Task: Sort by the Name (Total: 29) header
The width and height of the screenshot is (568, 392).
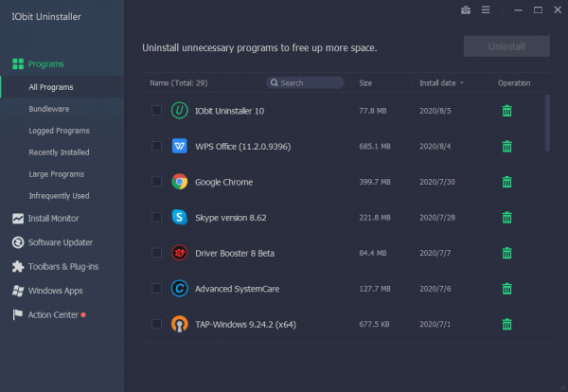Action: click(179, 83)
